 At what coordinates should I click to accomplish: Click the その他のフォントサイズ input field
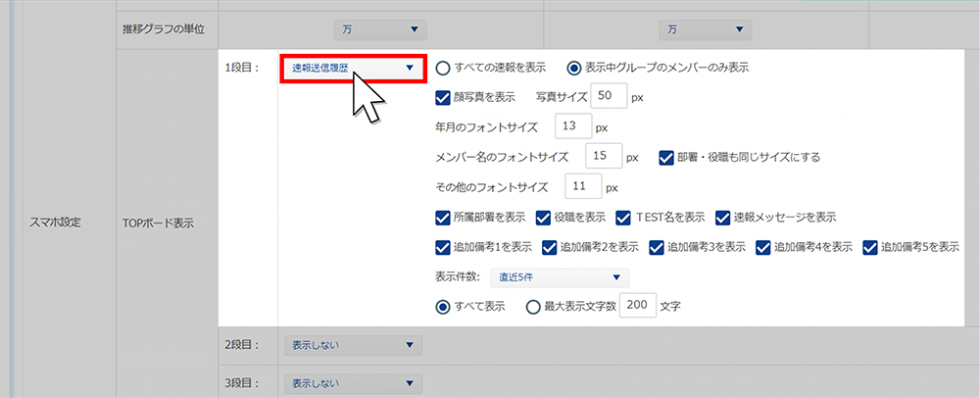(582, 186)
